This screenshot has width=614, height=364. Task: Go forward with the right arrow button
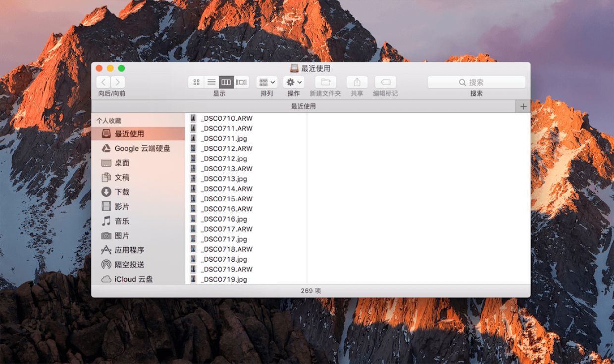118,82
